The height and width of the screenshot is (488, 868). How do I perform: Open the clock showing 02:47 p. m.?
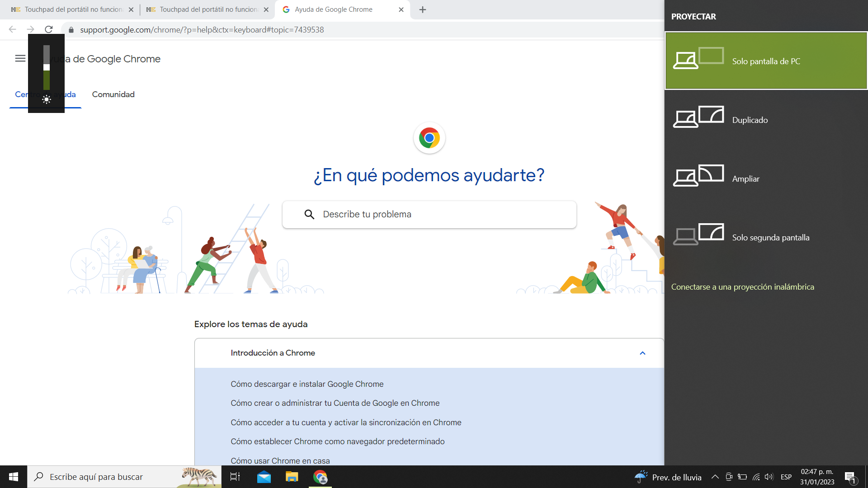pos(817,477)
